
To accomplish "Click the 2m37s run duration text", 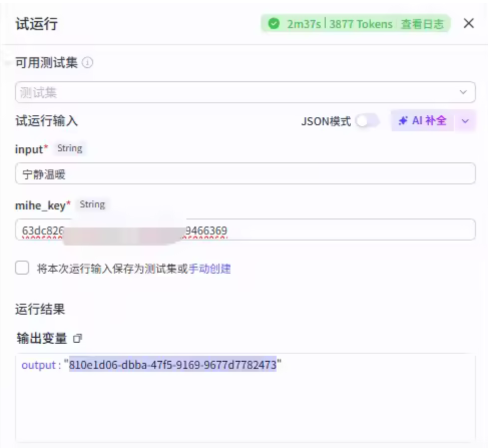I will click(304, 24).
